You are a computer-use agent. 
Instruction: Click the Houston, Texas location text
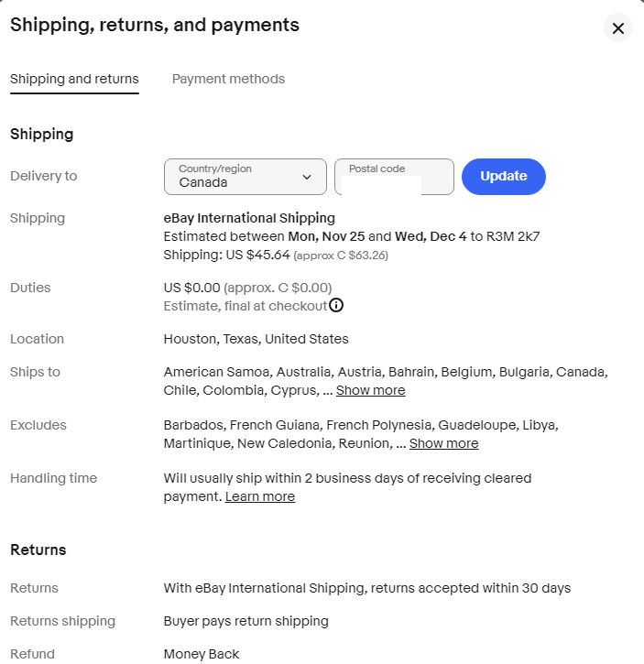pyautogui.click(x=256, y=339)
